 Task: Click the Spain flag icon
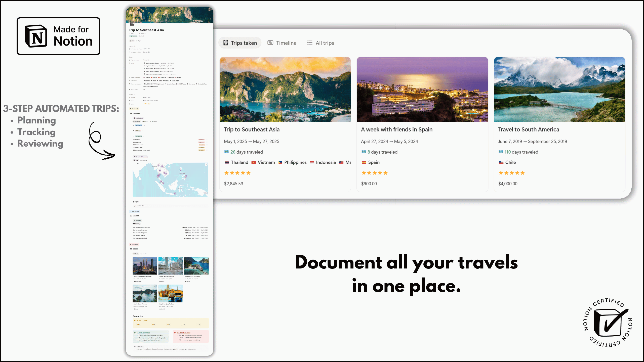364,162
